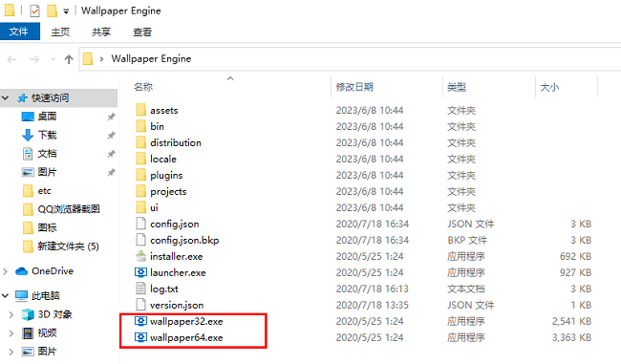Click the BKP 文件 type cell

[467, 240]
